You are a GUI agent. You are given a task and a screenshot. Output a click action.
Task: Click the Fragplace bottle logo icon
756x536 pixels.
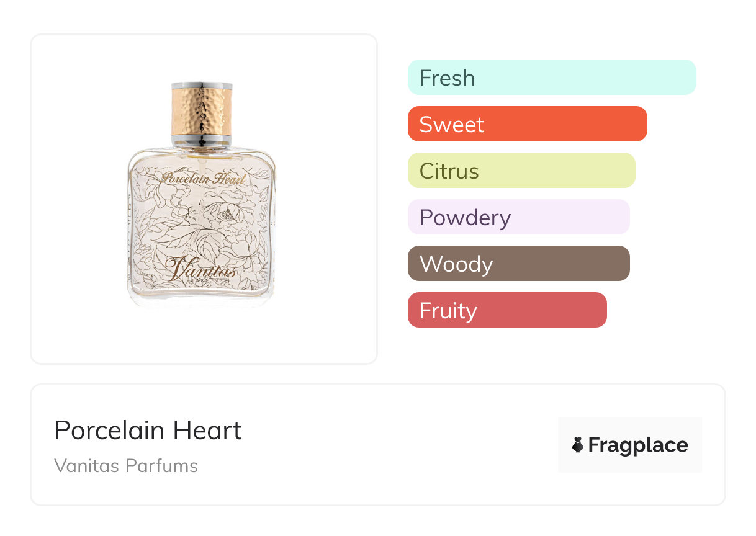[578, 445]
